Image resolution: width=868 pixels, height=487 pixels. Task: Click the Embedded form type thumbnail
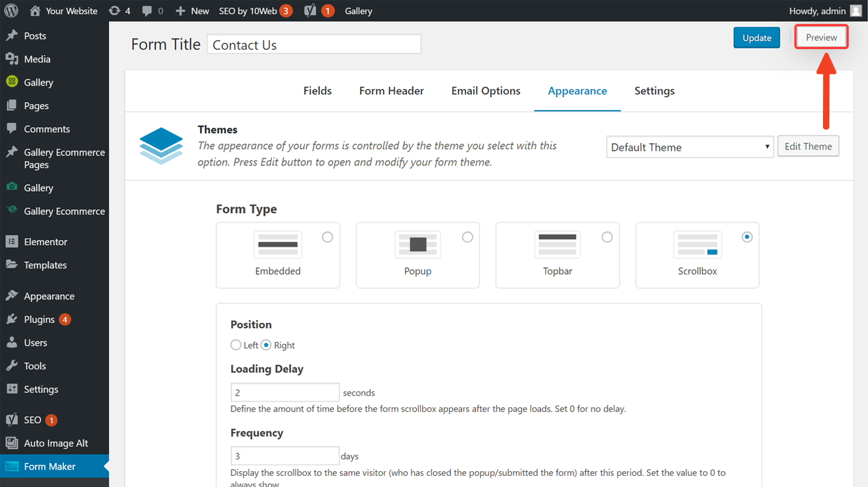tap(278, 245)
